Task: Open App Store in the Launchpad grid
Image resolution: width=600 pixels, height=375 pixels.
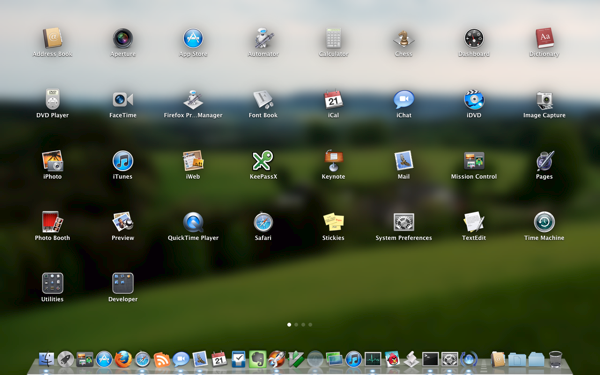Action: pyautogui.click(x=193, y=38)
